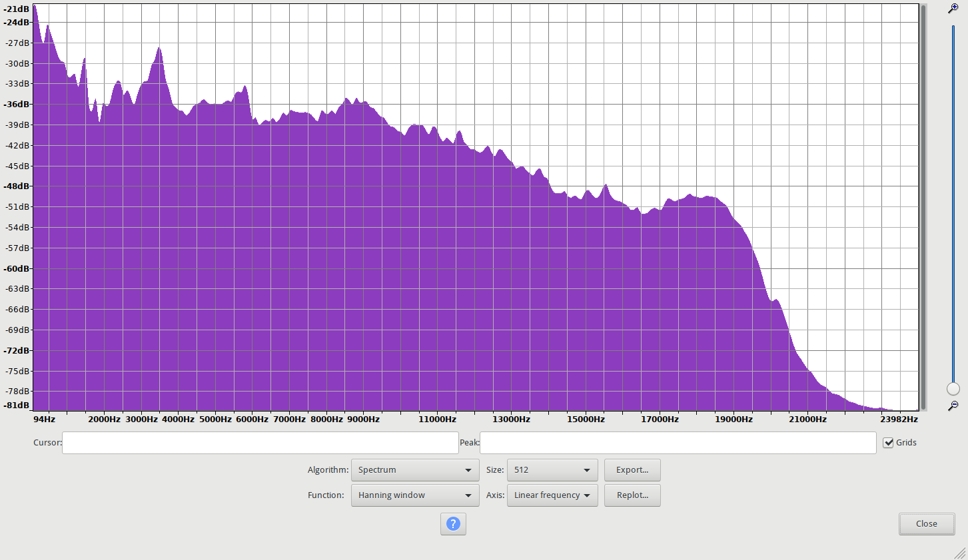
Task: Click the resize grip at window corner
Action: 960,552
